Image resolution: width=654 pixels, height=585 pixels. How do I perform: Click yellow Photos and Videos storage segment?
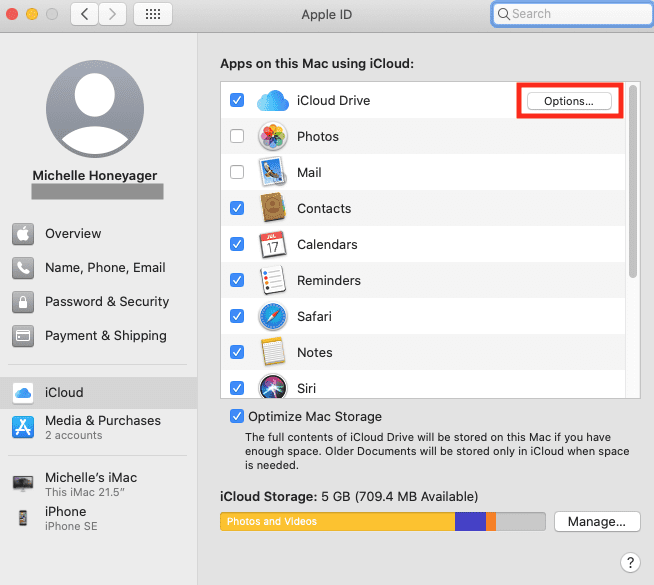337,522
